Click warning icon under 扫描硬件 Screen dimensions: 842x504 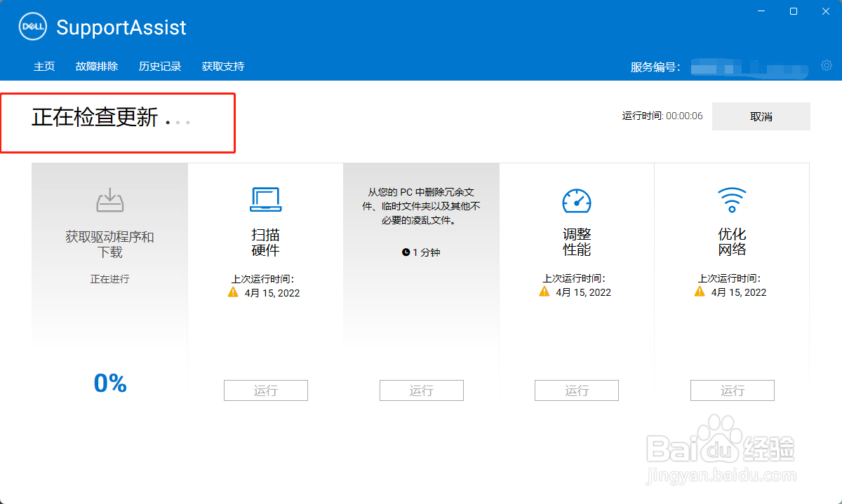[234, 292]
